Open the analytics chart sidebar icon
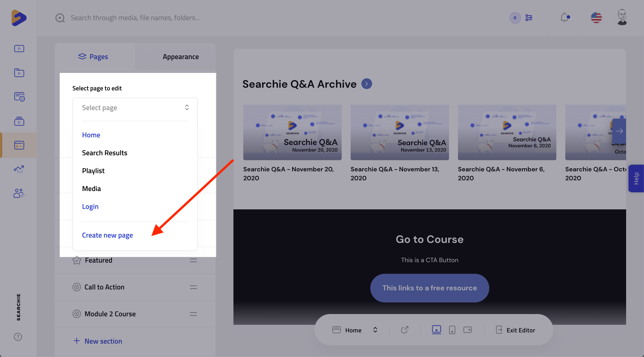This screenshot has width=644, height=357. coord(19,169)
